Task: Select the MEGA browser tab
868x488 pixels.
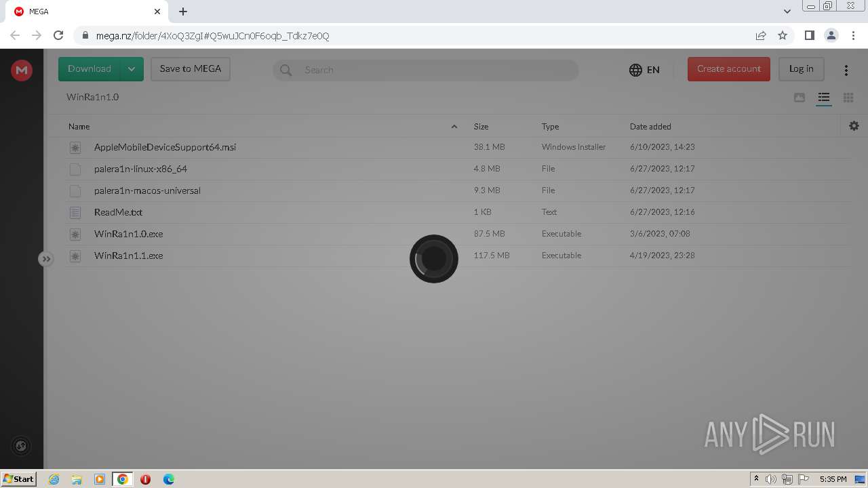Action: 85,12
